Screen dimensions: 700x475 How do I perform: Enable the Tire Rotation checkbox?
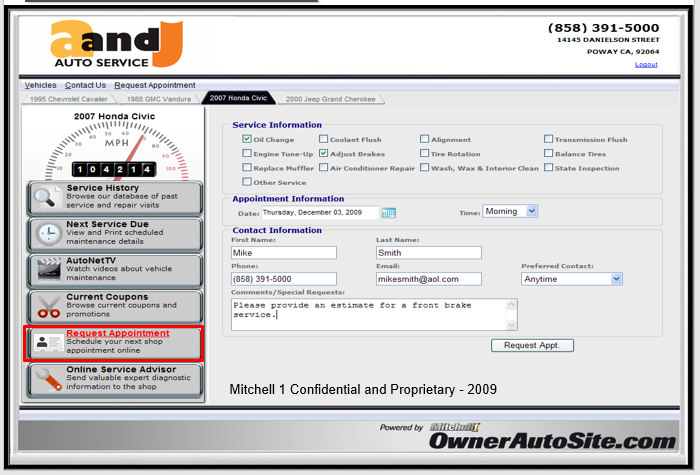tap(425, 154)
